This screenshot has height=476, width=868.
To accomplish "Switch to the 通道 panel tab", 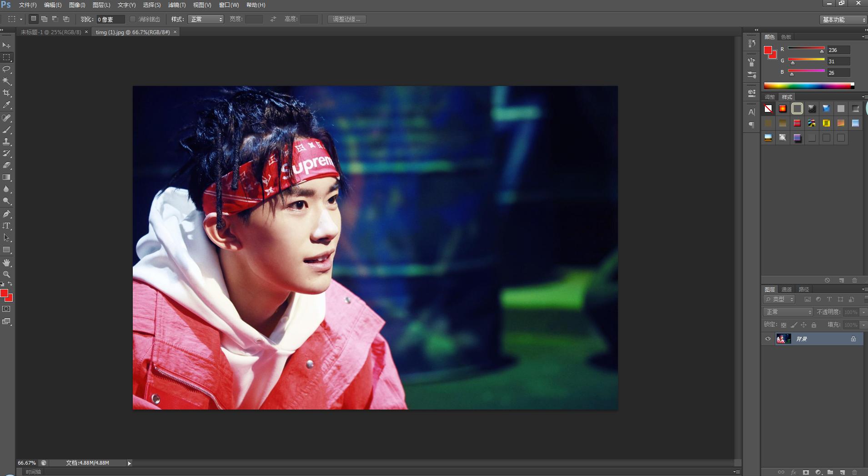I will click(x=786, y=289).
